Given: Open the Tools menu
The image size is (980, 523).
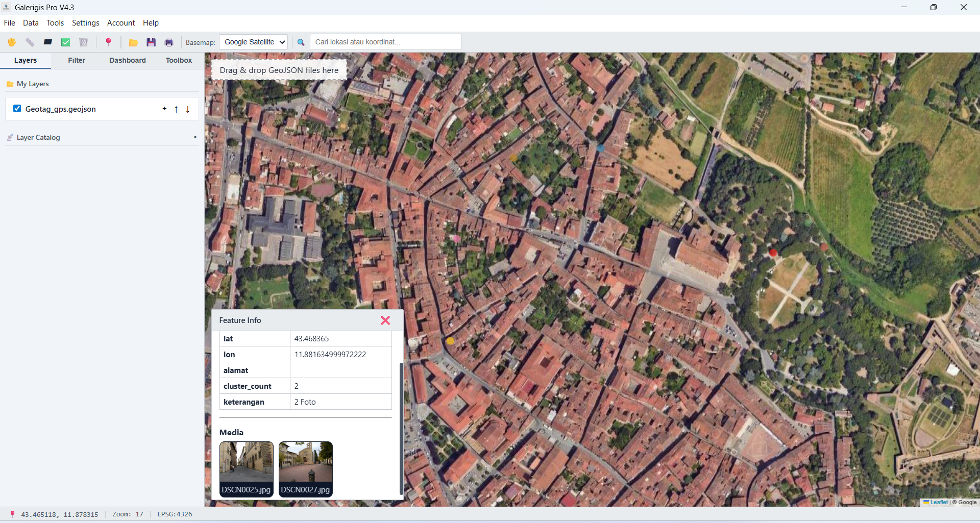Looking at the screenshot, I should click(55, 23).
